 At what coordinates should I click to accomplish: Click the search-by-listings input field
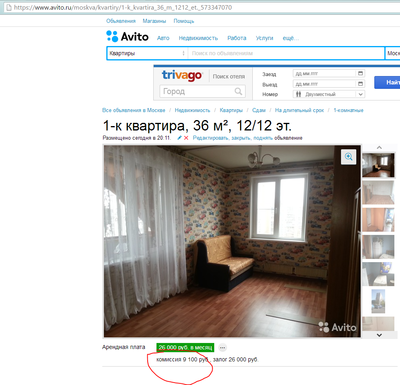(x=286, y=53)
